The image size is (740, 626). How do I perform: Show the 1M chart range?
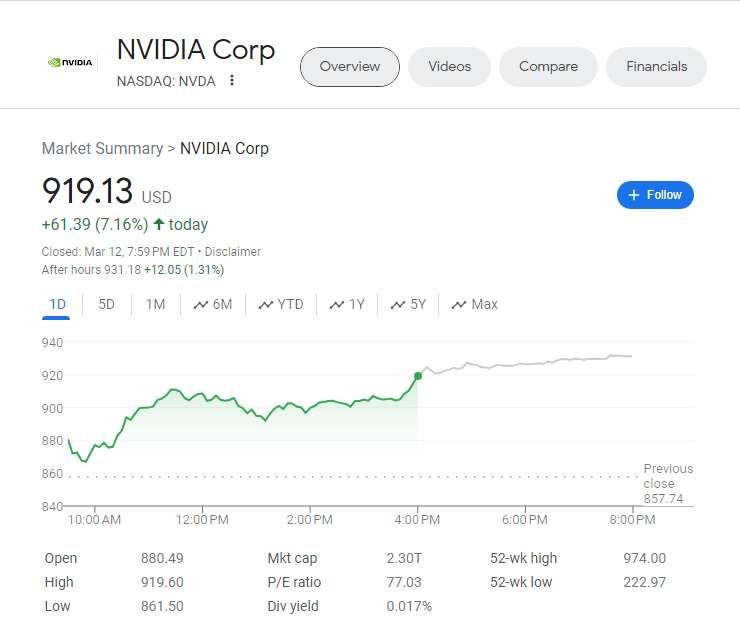click(x=155, y=304)
